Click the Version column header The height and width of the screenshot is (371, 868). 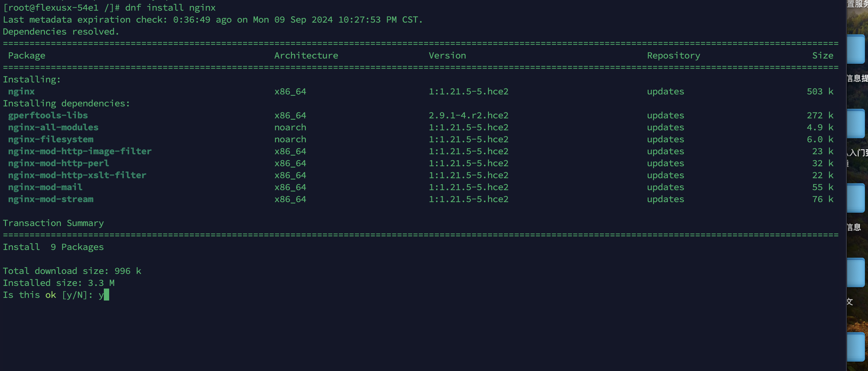(447, 56)
